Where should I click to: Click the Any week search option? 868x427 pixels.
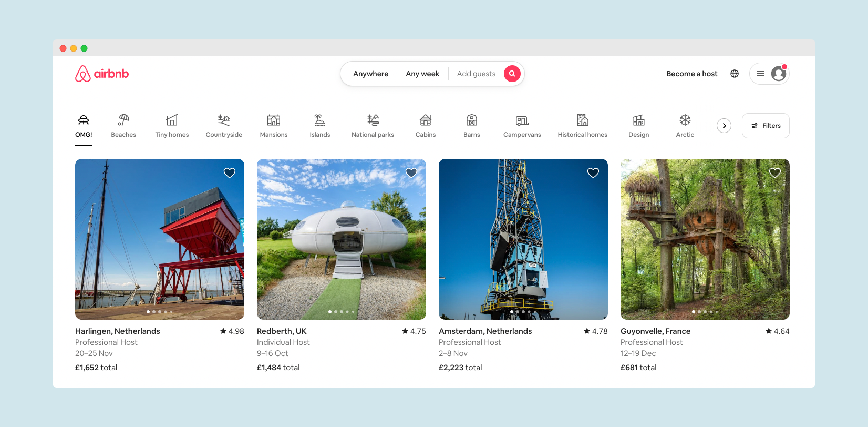pyautogui.click(x=422, y=74)
